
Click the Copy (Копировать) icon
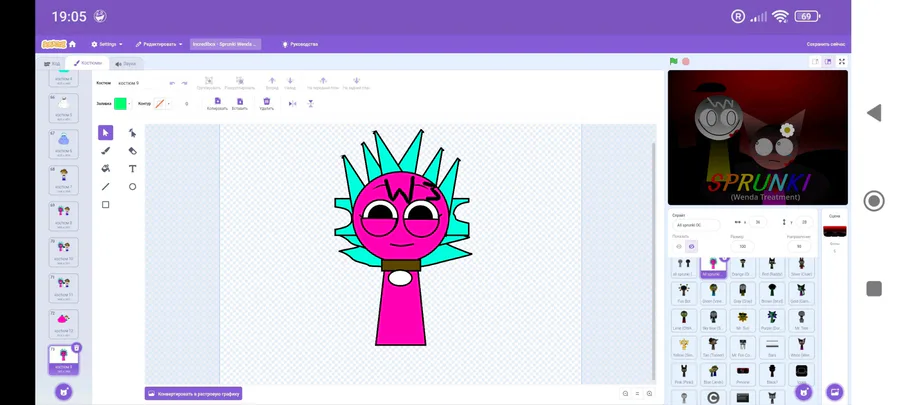[x=218, y=102]
